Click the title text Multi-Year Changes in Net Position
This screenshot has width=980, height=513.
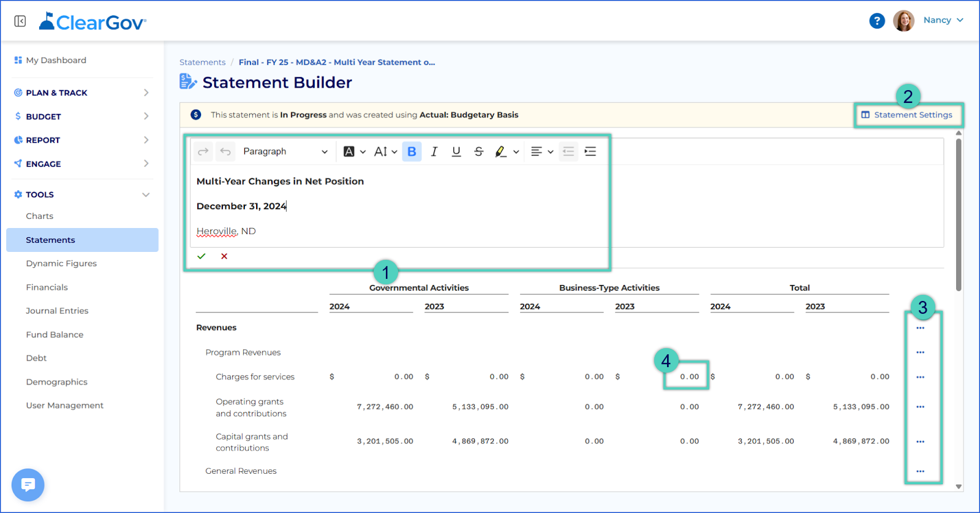(280, 181)
